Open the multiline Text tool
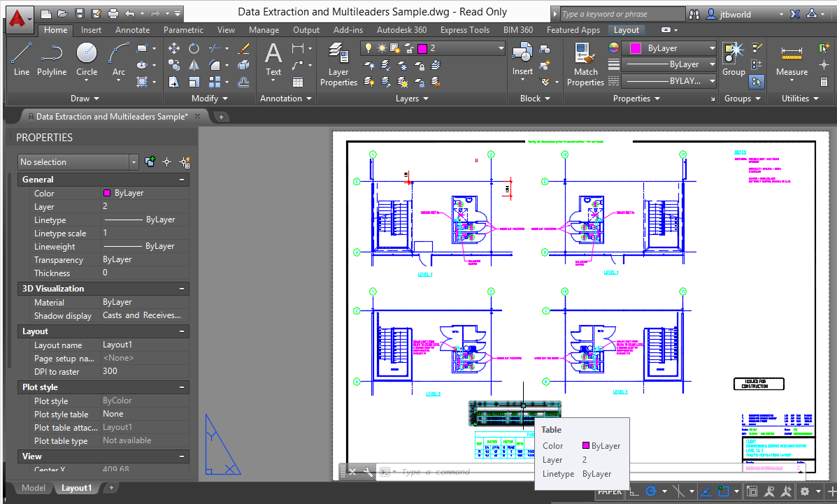837x504 pixels. tap(273, 59)
